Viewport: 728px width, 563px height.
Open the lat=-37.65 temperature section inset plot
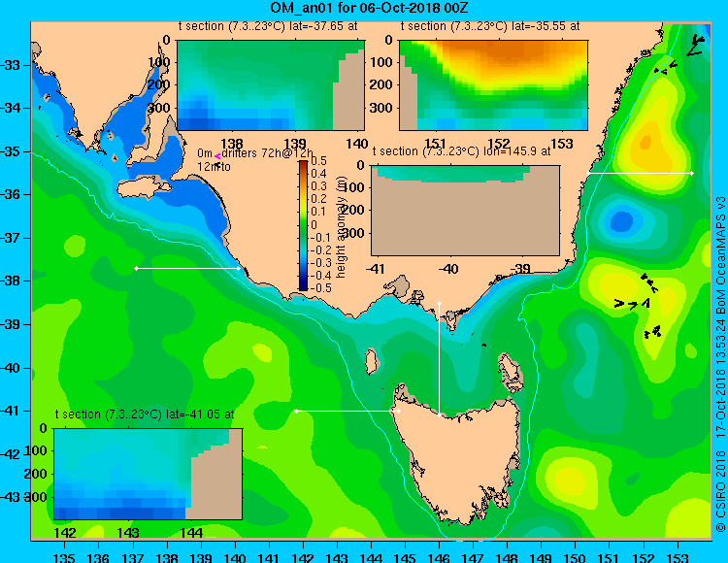(271, 85)
